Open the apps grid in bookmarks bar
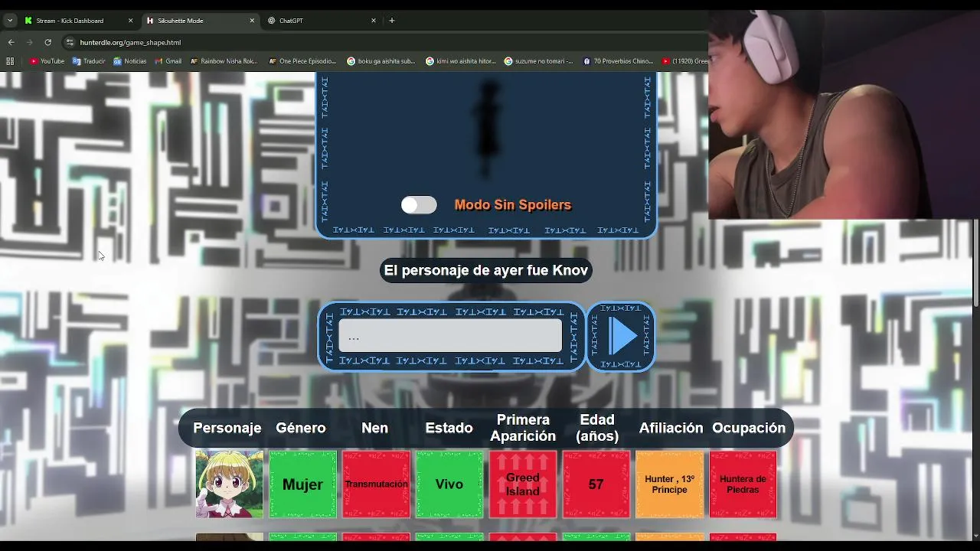980x551 pixels. (x=10, y=61)
